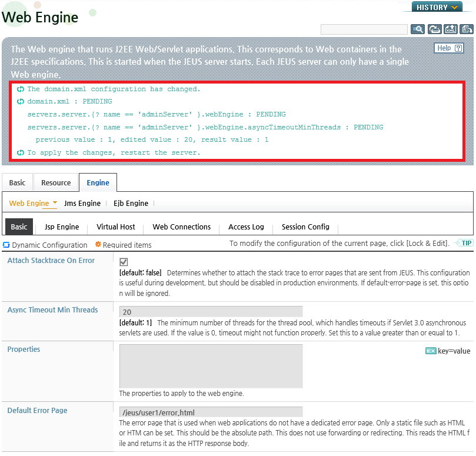This screenshot has height=456, width=476.
Task: Select the dark Basic sub-tab
Action: coord(19,227)
